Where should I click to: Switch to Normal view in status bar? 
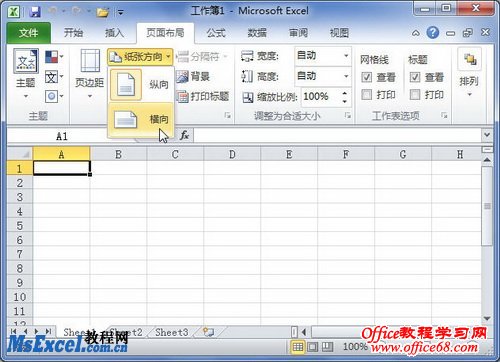298,347
